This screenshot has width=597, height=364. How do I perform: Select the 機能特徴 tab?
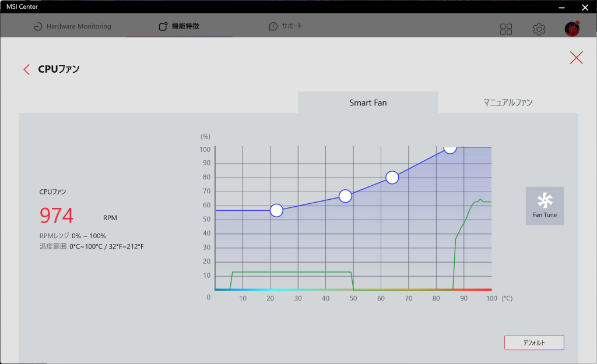click(x=179, y=26)
